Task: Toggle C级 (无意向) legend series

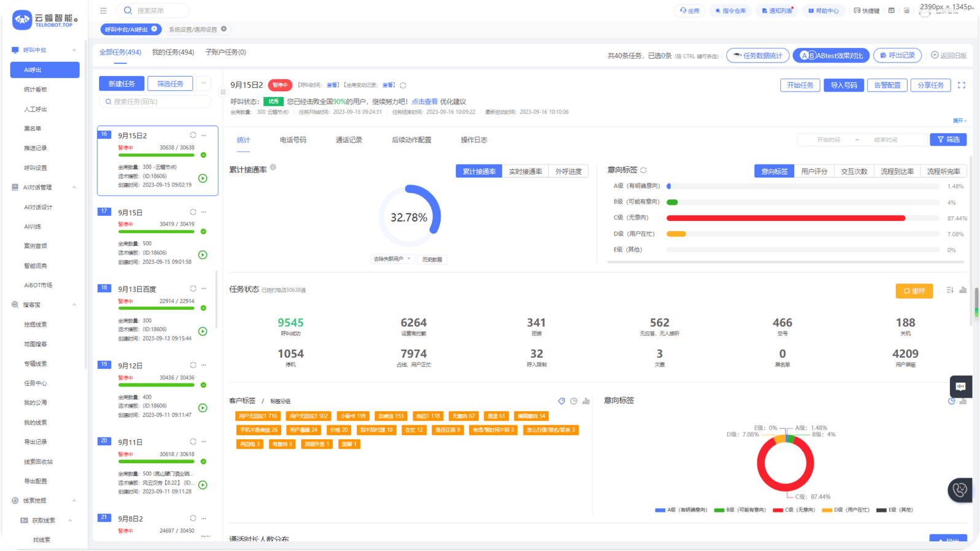Action: 794,510
